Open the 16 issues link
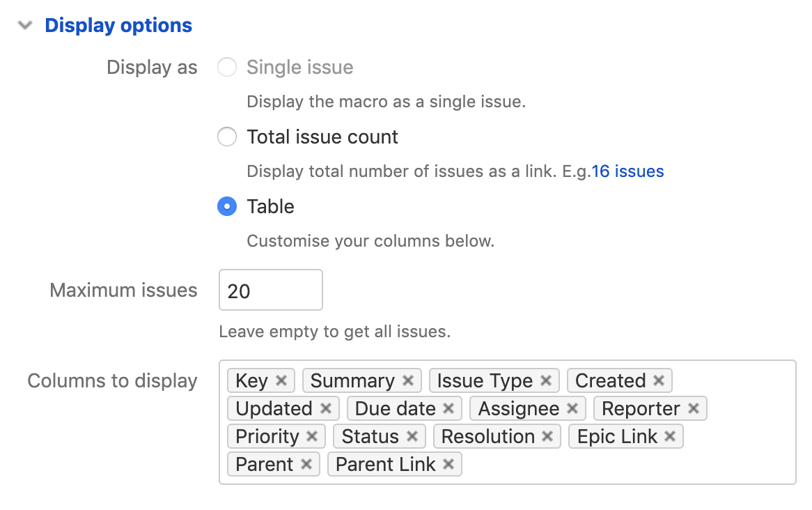The image size is (812, 510). 629,171
